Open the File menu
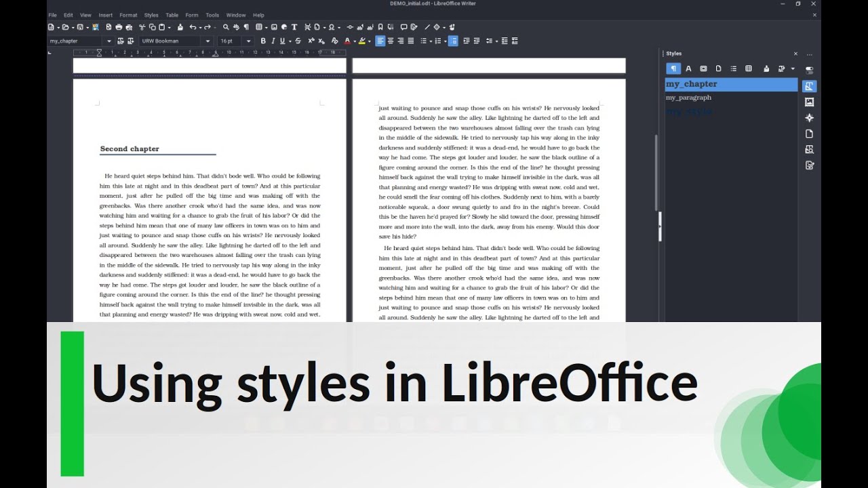Image resolution: width=868 pixels, height=488 pixels. pos(52,15)
